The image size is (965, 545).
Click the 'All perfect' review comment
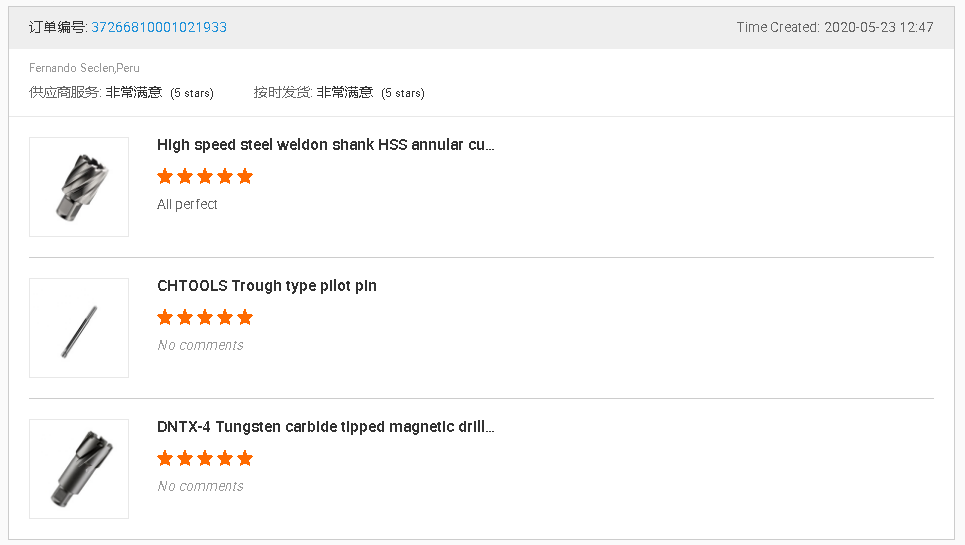(187, 204)
